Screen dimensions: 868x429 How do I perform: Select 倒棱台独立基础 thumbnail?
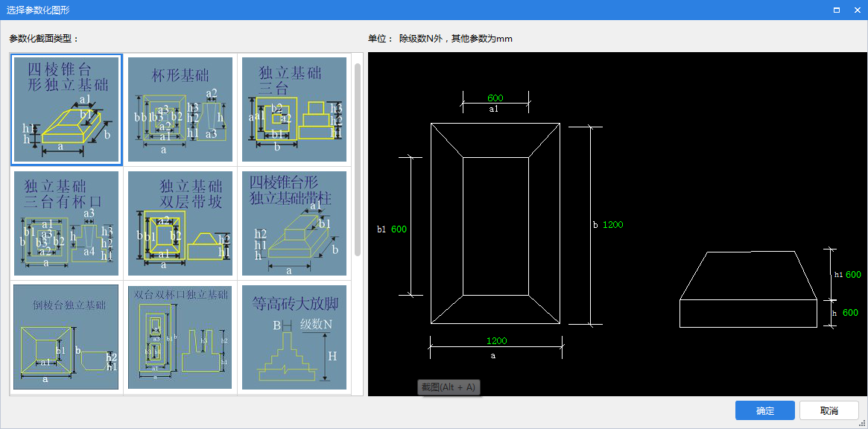click(66, 337)
